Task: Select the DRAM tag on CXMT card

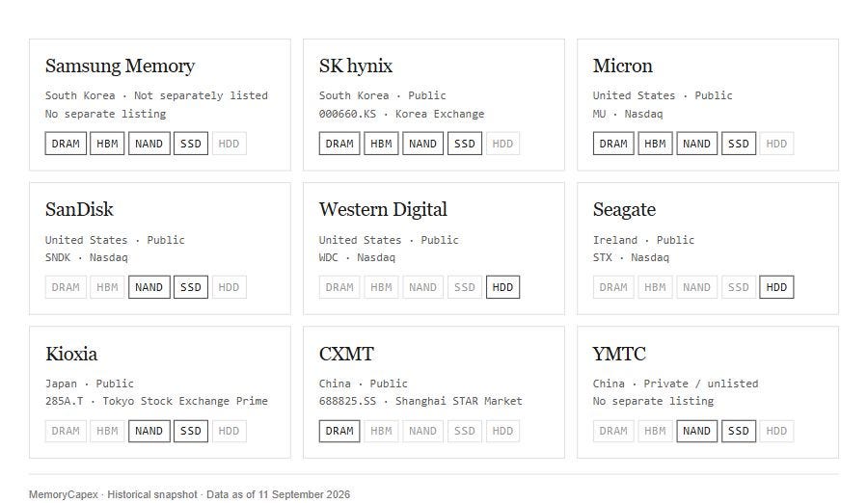Action: (339, 431)
